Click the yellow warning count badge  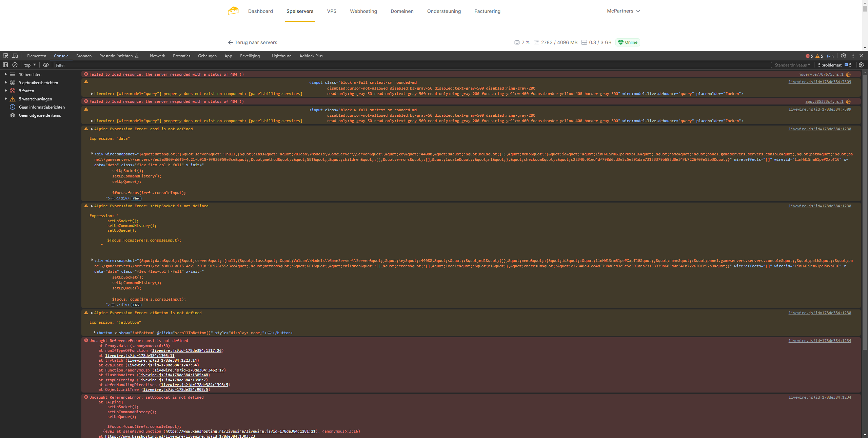(819, 56)
